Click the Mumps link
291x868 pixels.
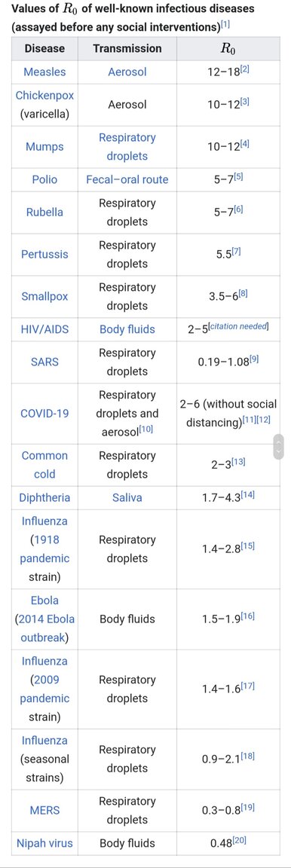(44, 147)
